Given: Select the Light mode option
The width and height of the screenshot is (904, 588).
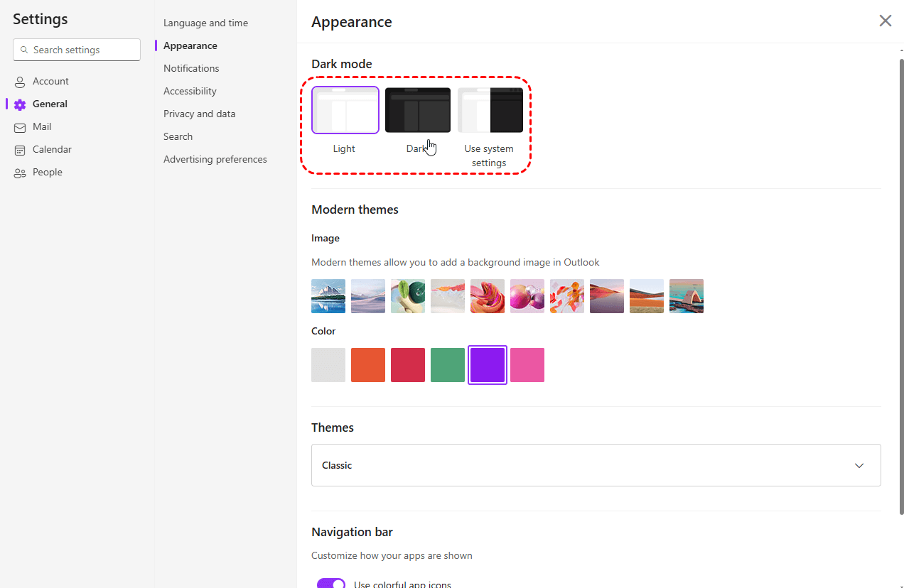Looking at the screenshot, I should point(345,110).
